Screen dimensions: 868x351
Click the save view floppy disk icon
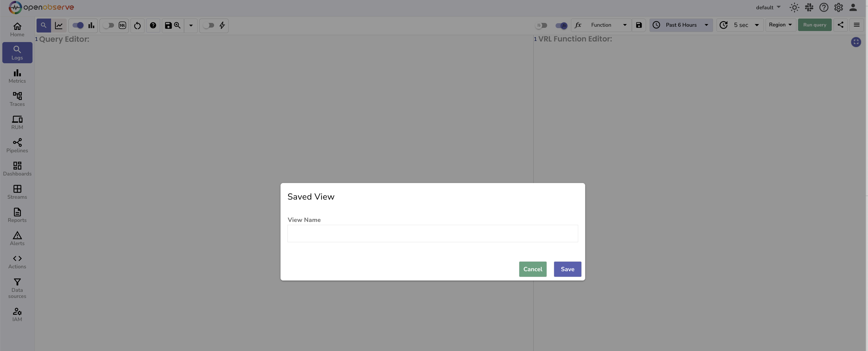pos(168,25)
